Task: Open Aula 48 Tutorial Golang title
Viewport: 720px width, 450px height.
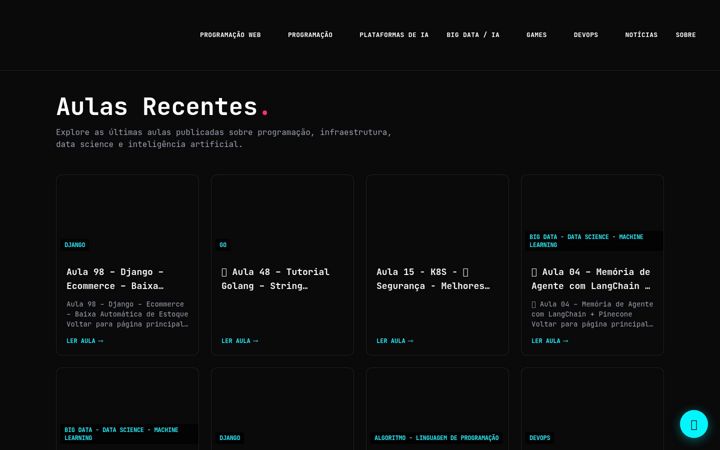Action: point(275,279)
